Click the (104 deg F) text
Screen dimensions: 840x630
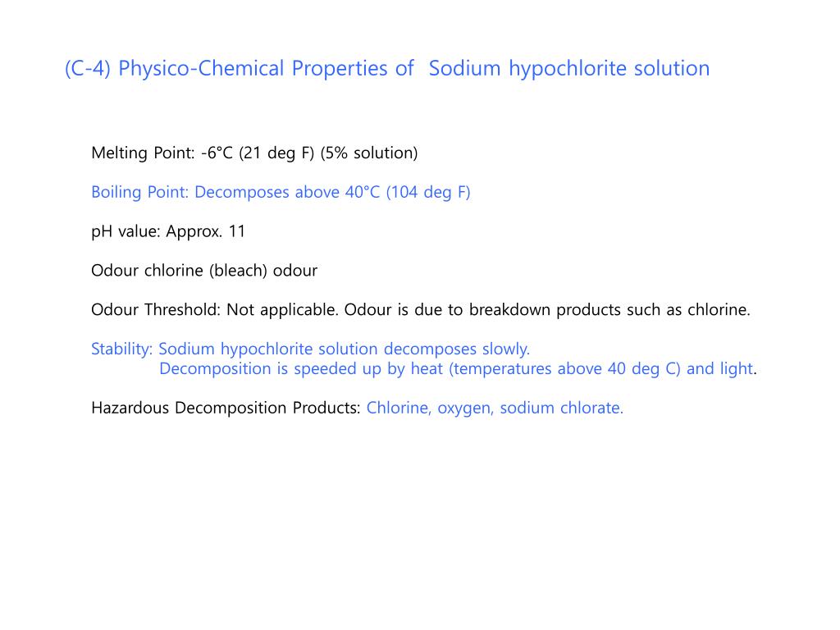[428, 192]
